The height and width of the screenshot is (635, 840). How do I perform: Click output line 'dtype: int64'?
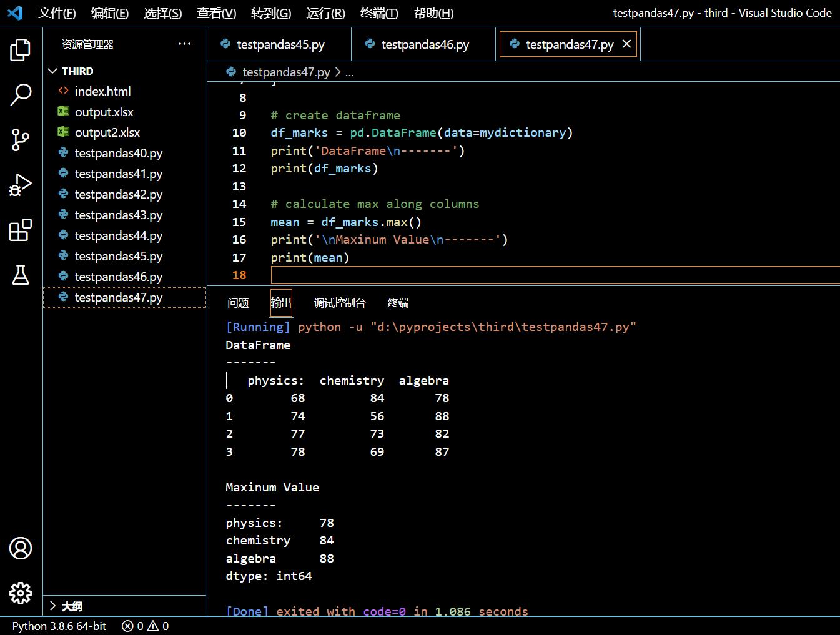(269, 576)
